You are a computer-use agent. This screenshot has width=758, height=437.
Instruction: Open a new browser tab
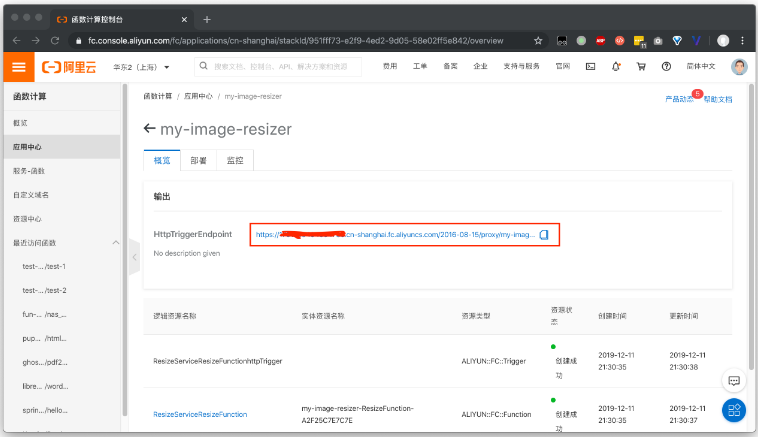tap(207, 19)
